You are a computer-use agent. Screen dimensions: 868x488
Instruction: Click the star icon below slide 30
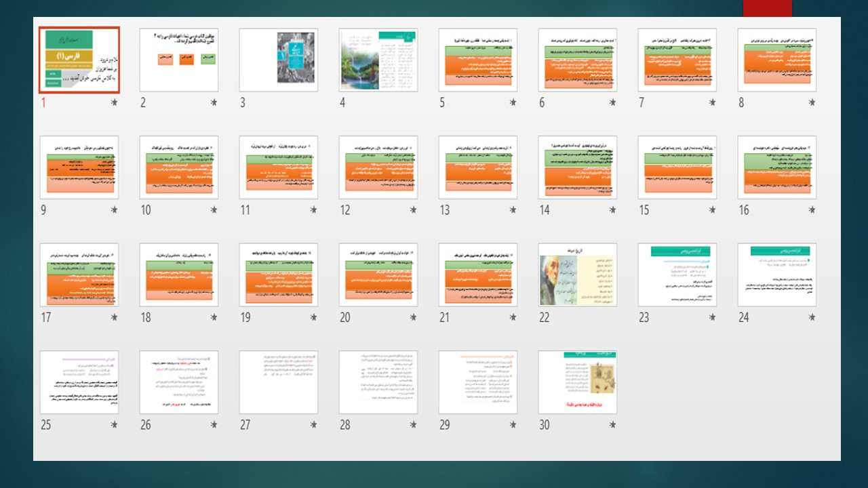pyautogui.click(x=612, y=425)
